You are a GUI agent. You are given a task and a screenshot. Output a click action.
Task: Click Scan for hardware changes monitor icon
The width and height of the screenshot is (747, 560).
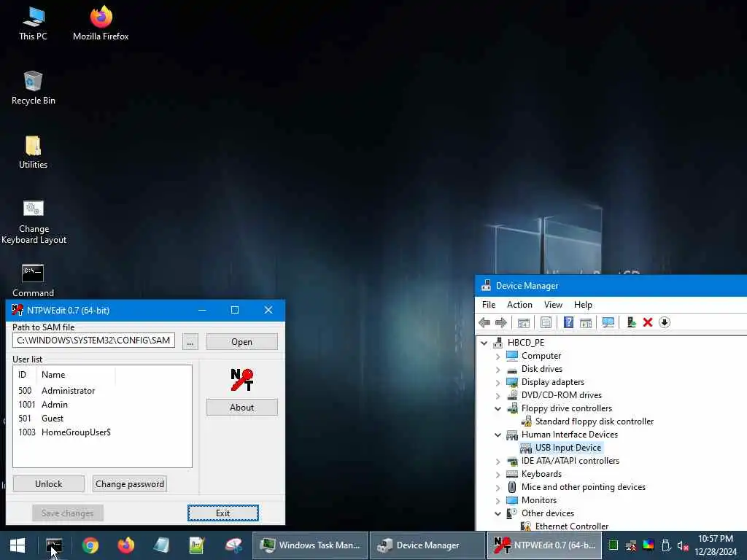[x=608, y=322]
